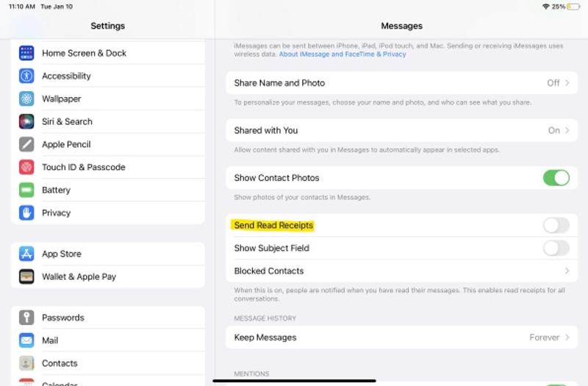Tap the Siri & Search icon
This screenshot has height=386, width=588.
click(26, 121)
